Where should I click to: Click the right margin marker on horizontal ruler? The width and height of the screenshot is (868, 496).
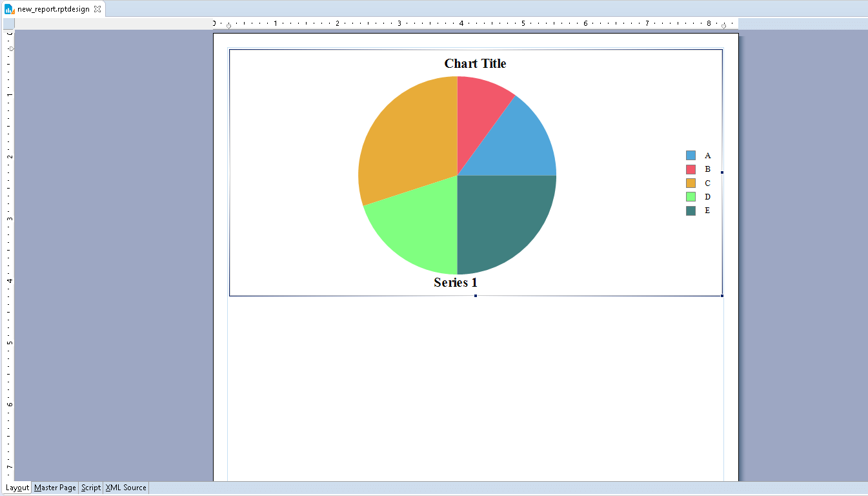[x=723, y=26]
